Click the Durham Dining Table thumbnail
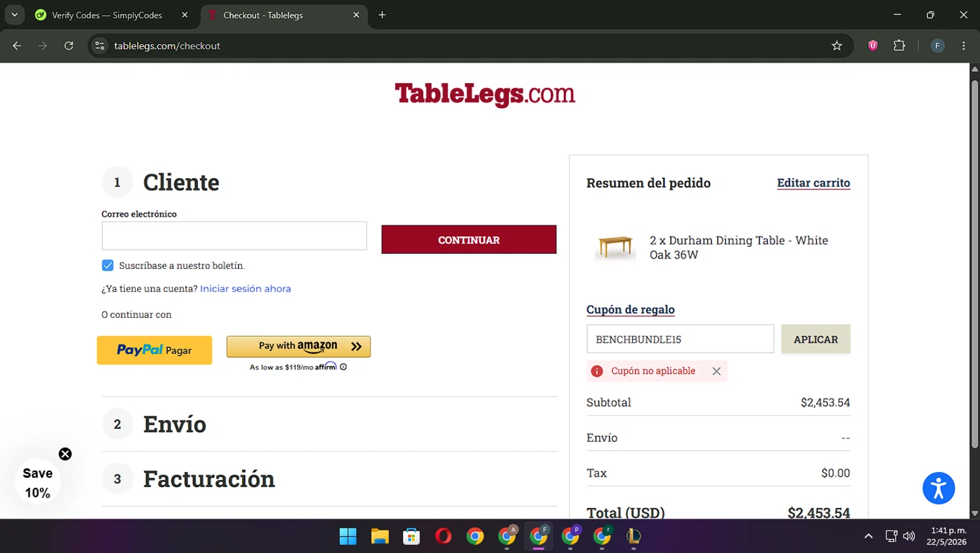 (615, 247)
